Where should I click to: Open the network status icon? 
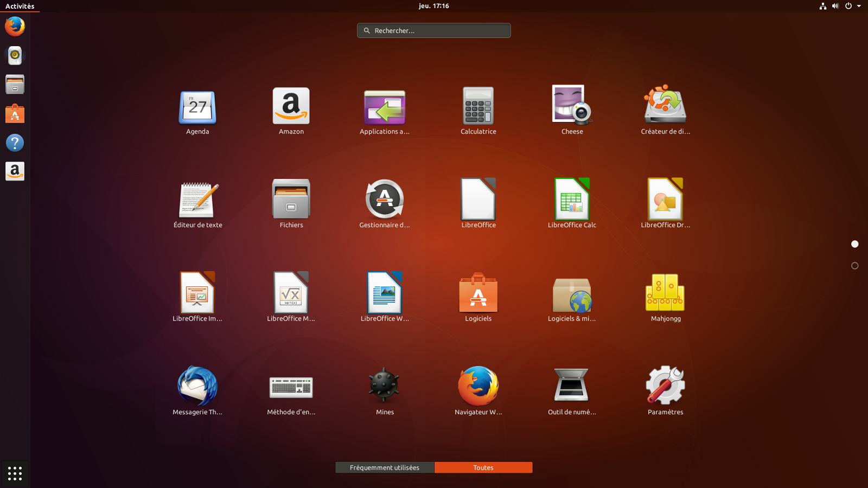click(823, 6)
